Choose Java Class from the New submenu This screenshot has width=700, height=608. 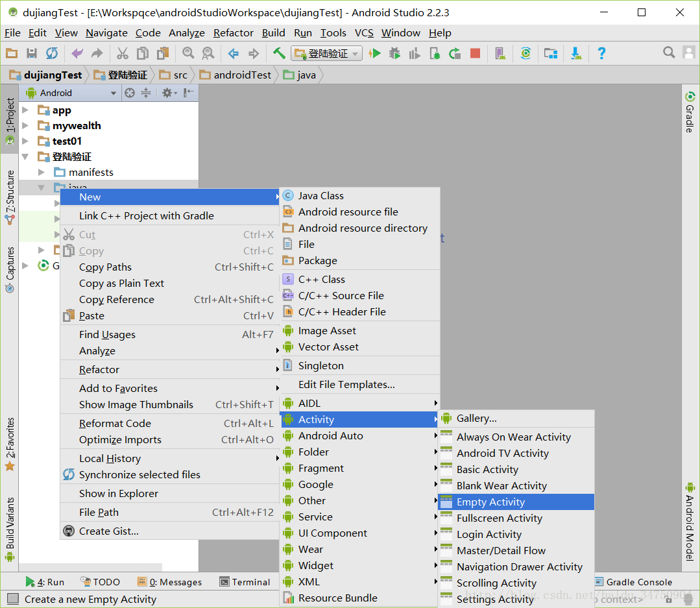[x=320, y=196]
